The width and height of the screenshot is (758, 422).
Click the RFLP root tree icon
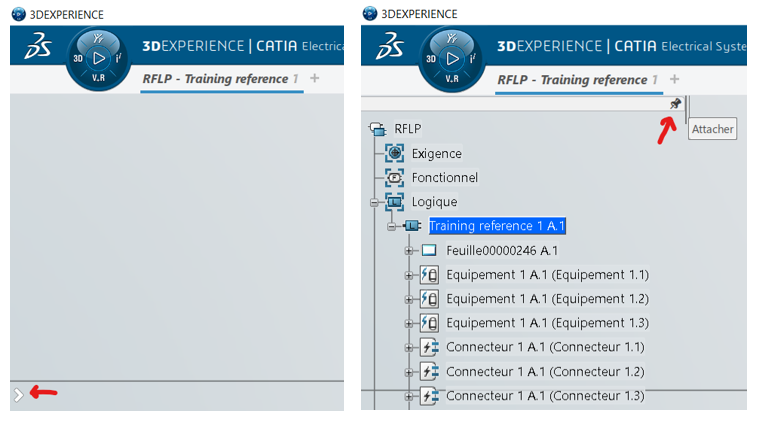pyautogui.click(x=377, y=128)
